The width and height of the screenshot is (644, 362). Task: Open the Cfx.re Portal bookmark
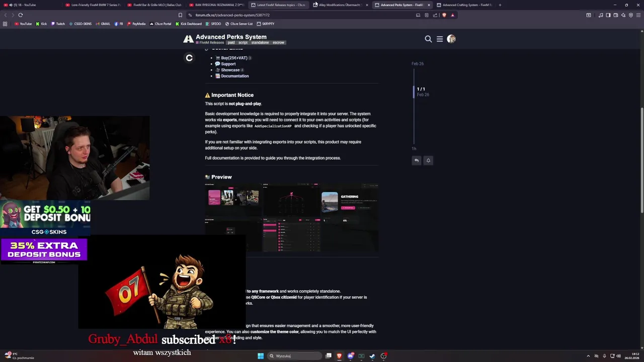pyautogui.click(x=160, y=24)
